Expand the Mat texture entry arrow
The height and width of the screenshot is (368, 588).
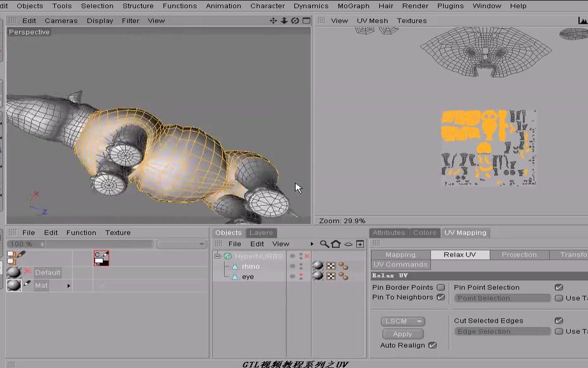tap(70, 286)
